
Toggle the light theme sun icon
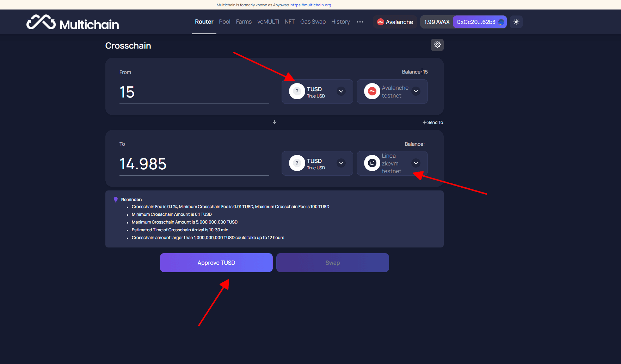pyautogui.click(x=516, y=22)
